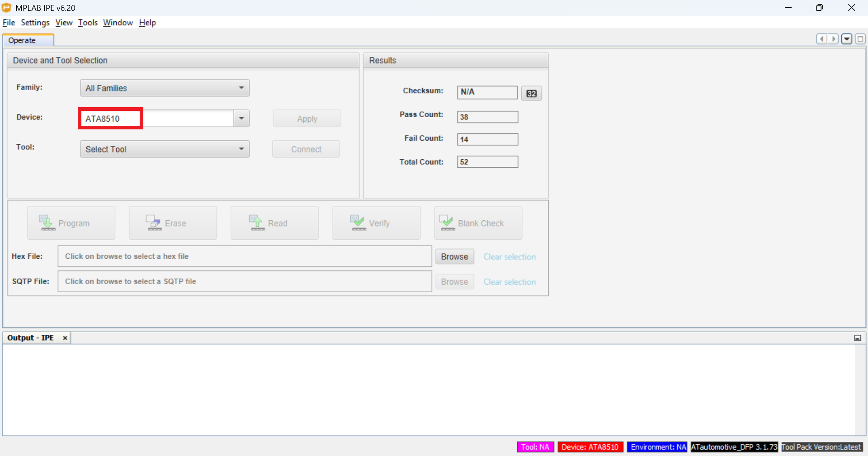The height and width of the screenshot is (456, 868).
Task: Click the 'Tool: NA' status bar entry
Action: click(x=535, y=447)
